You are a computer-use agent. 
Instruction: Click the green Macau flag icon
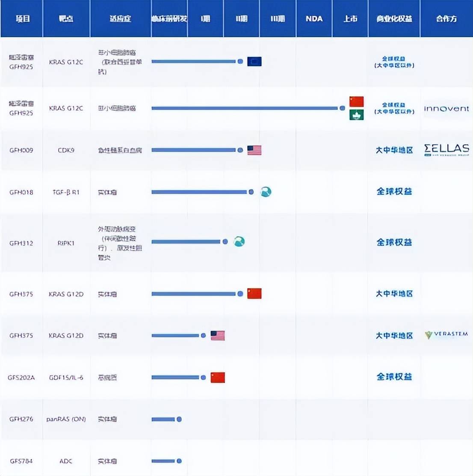[356, 115]
